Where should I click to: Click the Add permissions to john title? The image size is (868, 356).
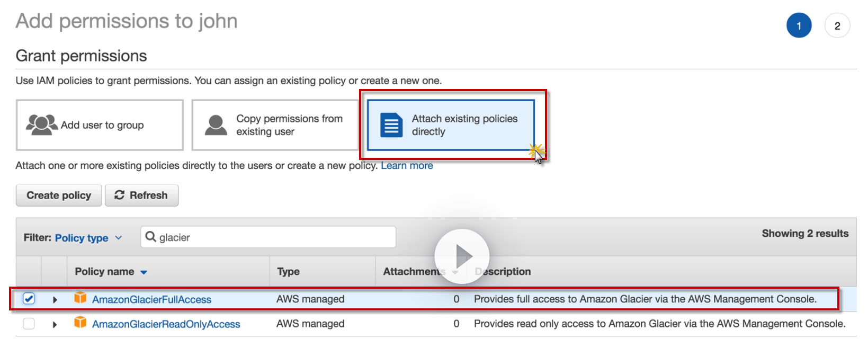pyautogui.click(x=127, y=21)
